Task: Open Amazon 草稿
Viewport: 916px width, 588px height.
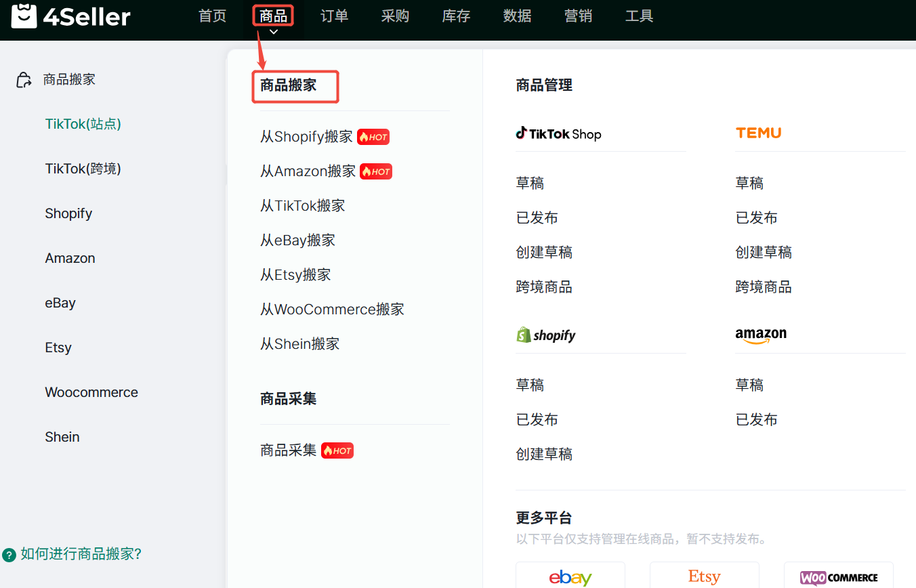Action: (x=749, y=385)
